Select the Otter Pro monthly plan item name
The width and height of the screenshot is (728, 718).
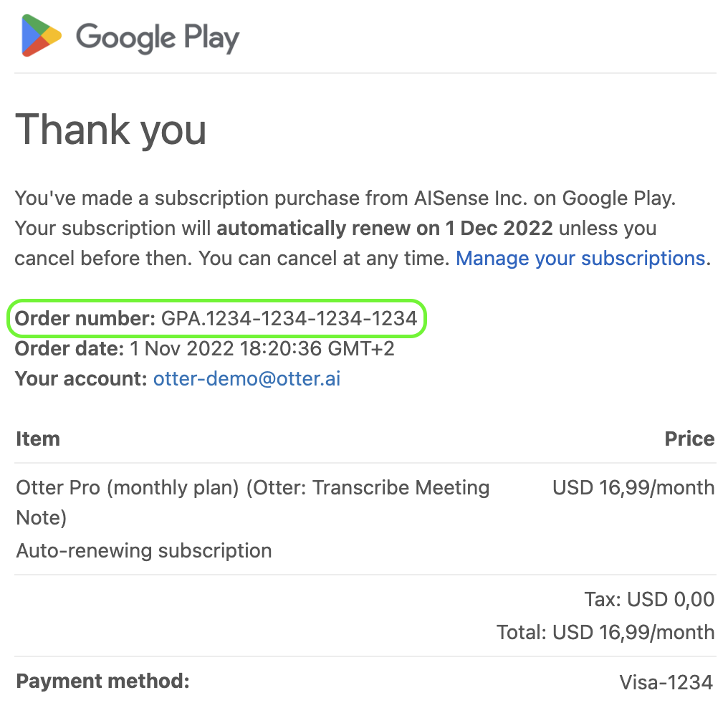[x=252, y=502]
